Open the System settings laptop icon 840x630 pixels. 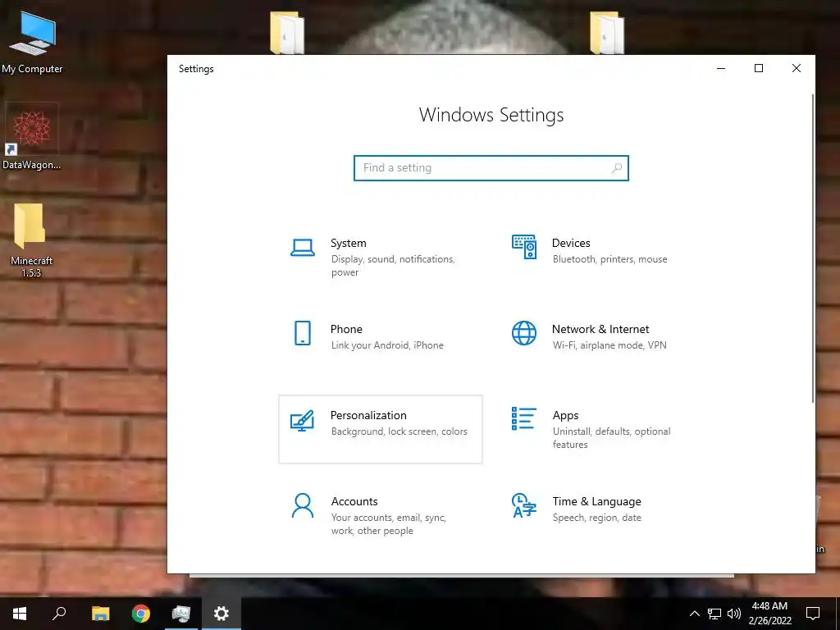click(303, 248)
